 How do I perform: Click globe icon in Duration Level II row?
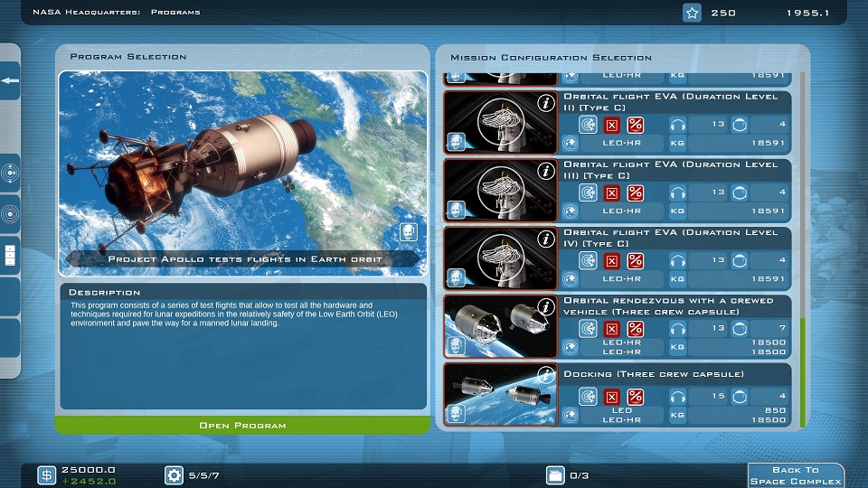571,143
